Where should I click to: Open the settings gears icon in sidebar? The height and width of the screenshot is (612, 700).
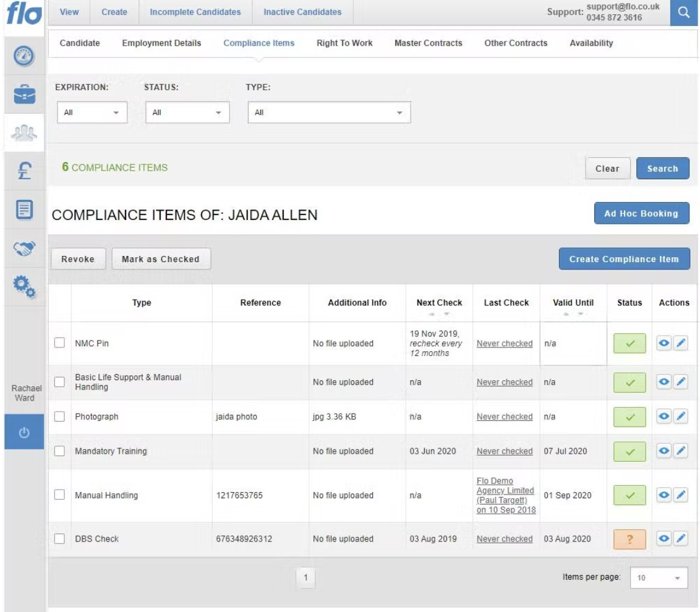point(24,287)
